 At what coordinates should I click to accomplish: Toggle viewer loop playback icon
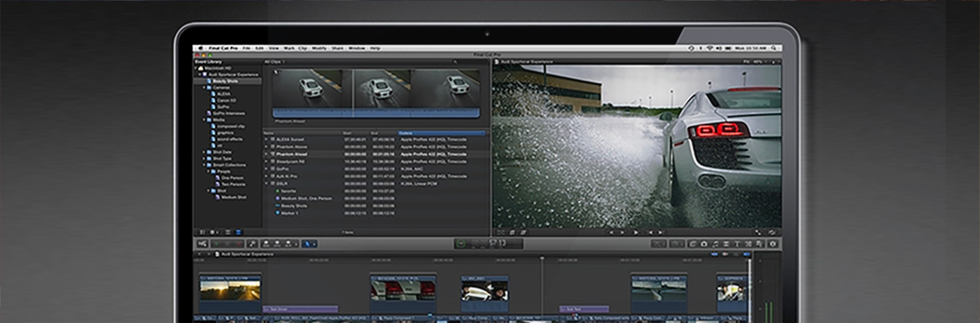pyautogui.click(x=772, y=232)
